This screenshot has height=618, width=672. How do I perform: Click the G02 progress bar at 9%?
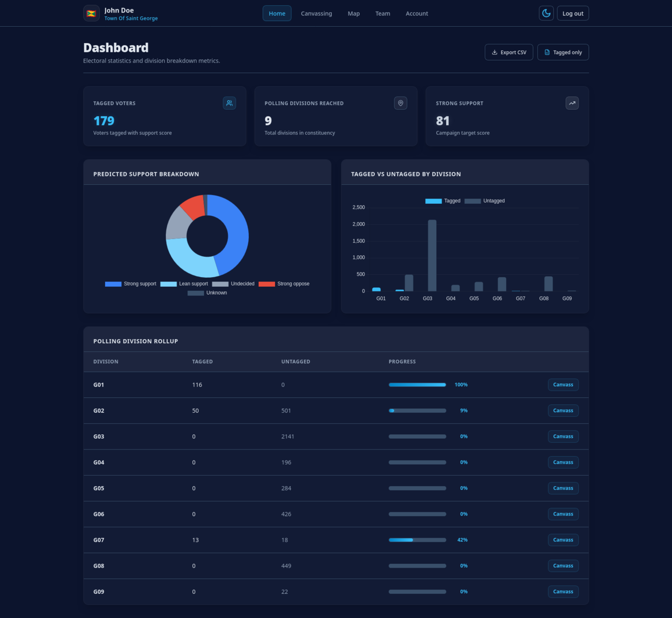coord(417,411)
